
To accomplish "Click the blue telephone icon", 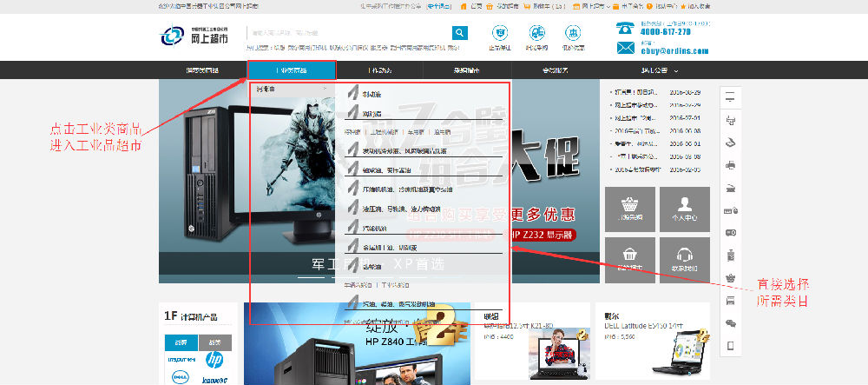I will coord(626,28).
